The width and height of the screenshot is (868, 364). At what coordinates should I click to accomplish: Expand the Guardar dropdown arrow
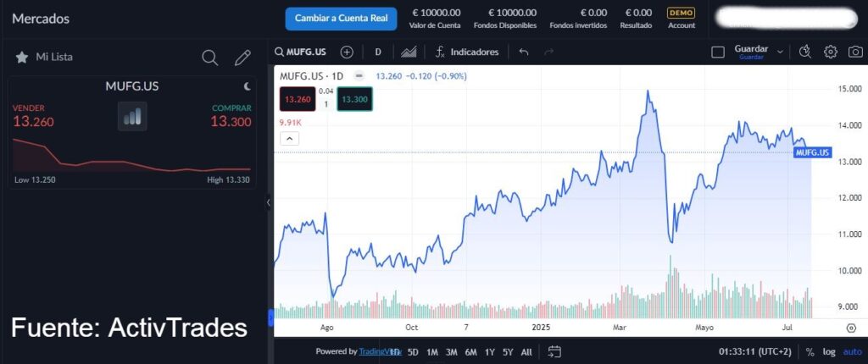click(780, 52)
